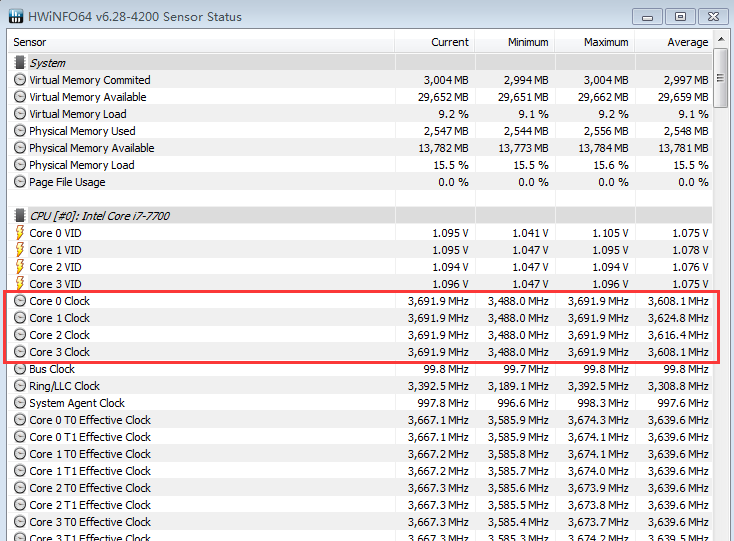Click the 1.096 V current Core 3 VID value
Image resolution: width=734 pixels, height=541 pixels.
[x=450, y=284]
